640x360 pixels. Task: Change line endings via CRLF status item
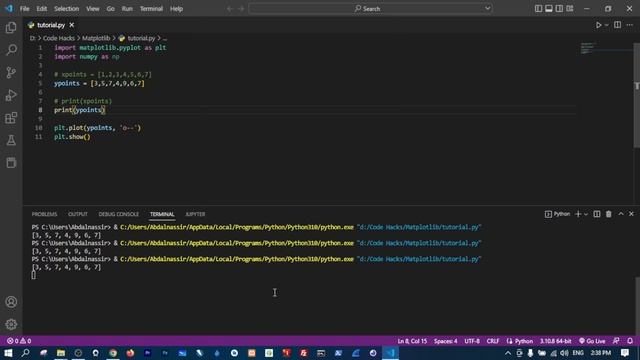(x=493, y=341)
